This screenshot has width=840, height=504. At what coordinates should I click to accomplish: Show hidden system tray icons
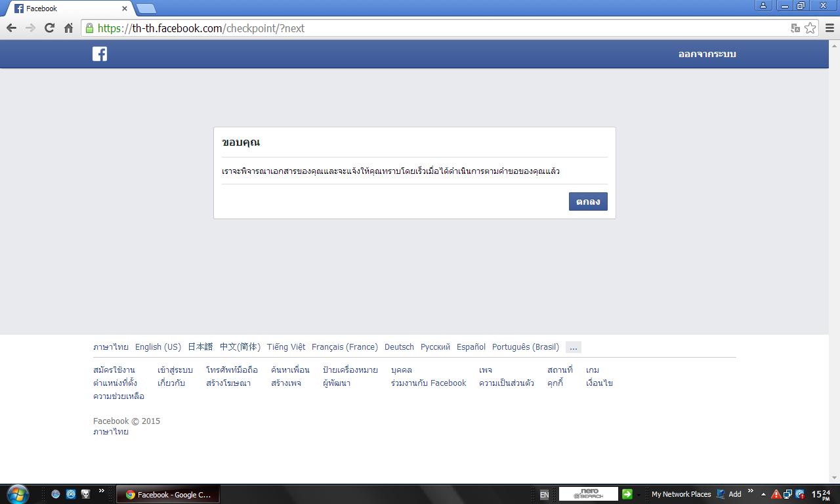[x=763, y=494]
